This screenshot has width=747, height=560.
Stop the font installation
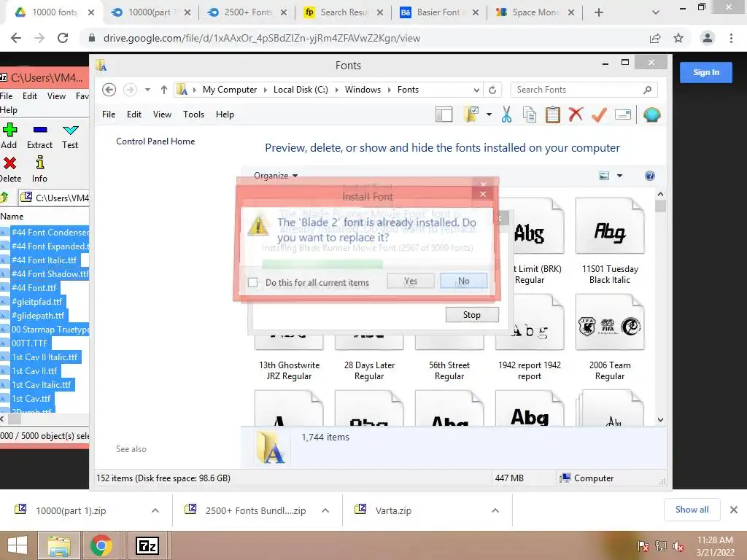tap(472, 315)
